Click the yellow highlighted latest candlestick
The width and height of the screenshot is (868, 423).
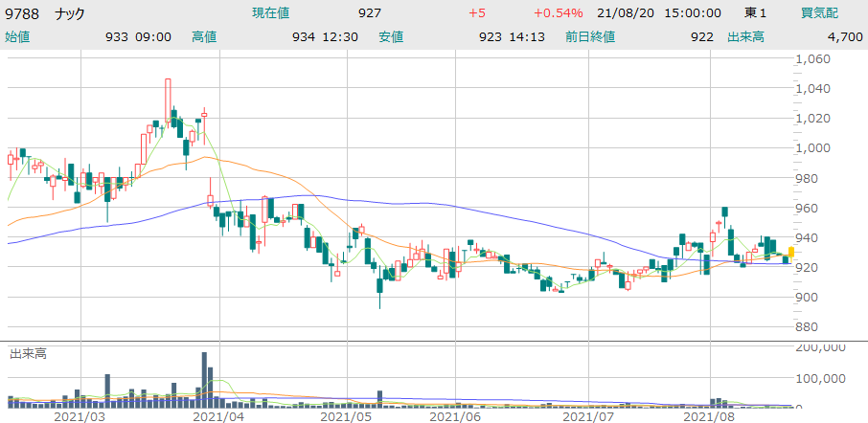(790, 252)
